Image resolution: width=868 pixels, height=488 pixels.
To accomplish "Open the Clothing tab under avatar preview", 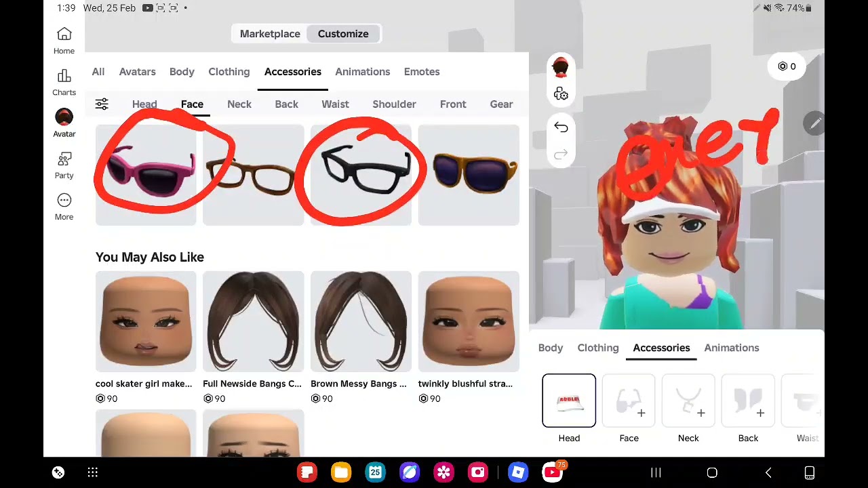I will click(x=598, y=348).
